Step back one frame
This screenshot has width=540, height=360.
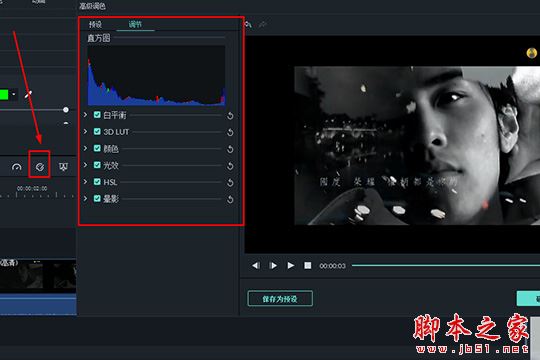tap(256, 266)
